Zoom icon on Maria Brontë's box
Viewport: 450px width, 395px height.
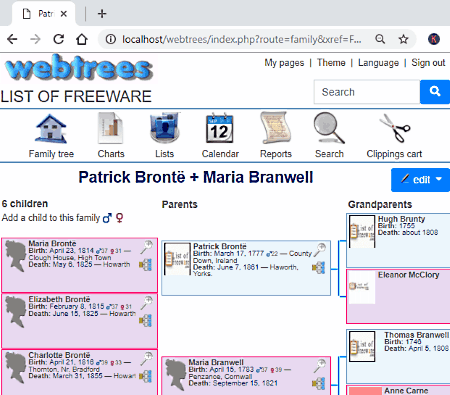146,247
